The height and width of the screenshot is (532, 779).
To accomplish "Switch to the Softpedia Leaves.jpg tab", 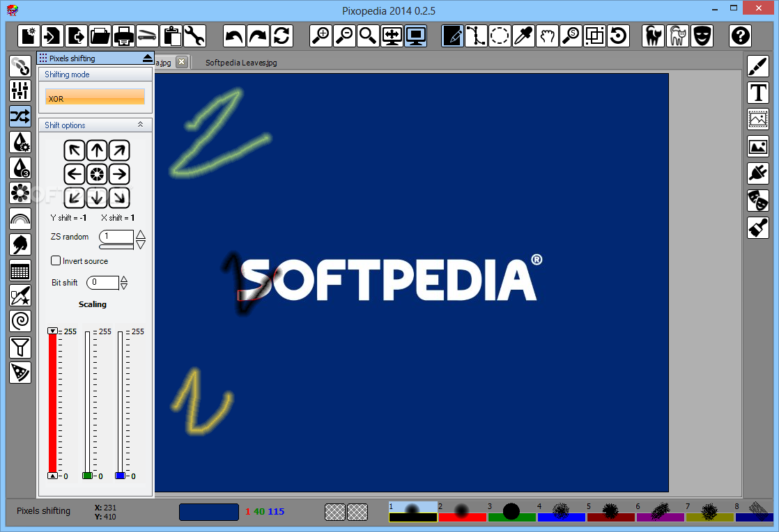I will [x=241, y=63].
